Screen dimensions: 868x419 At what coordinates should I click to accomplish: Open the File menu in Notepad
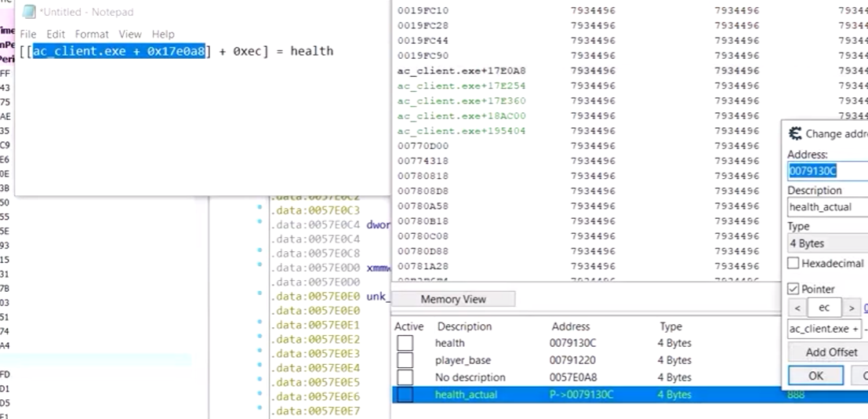coord(28,35)
